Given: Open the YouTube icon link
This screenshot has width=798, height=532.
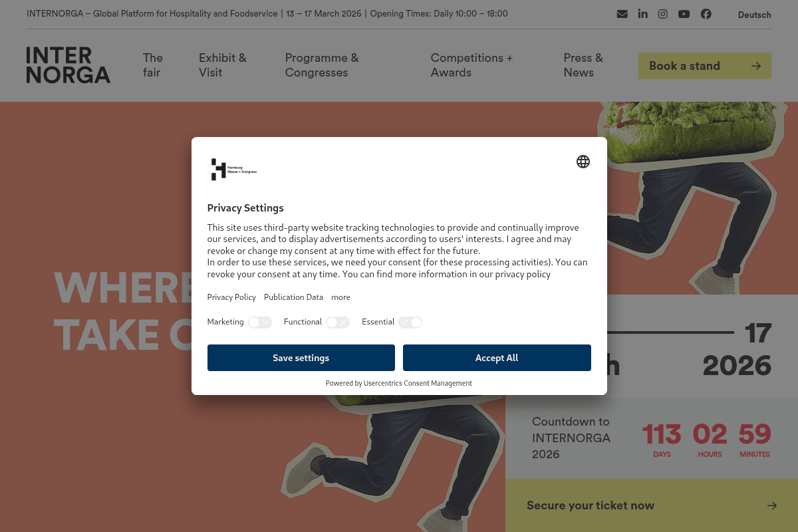Looking at the screenshot, I should point(684,14).
